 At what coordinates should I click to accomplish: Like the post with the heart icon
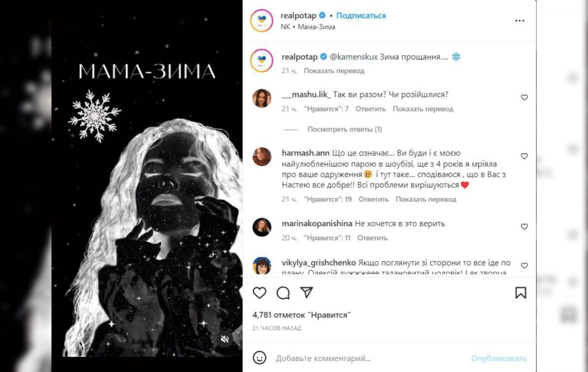[x=259, y=293]
